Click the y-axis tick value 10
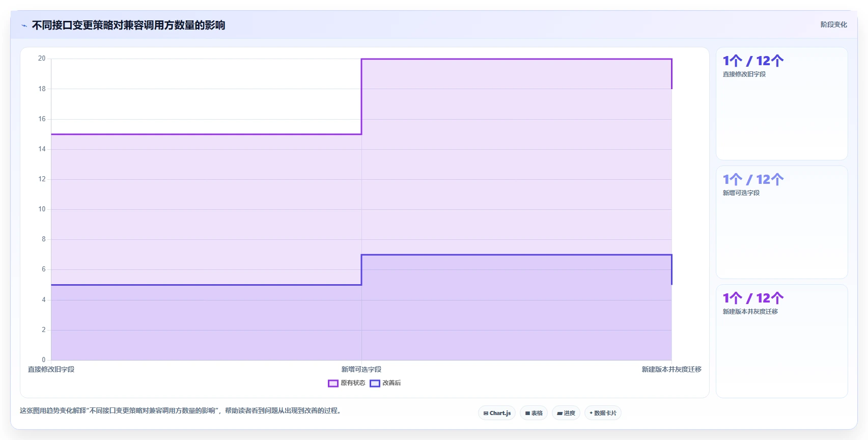This screenshot has height=440, width=868. [x=42, y=209]
